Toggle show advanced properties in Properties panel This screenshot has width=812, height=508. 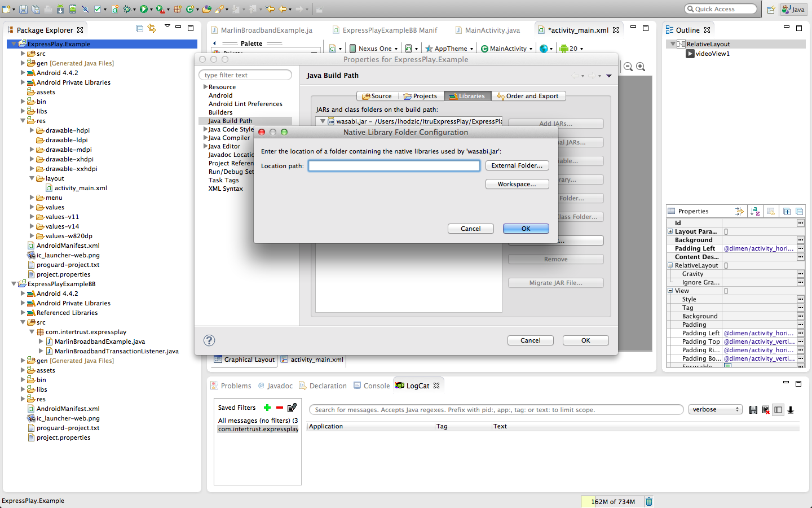[x=739, y=211]
